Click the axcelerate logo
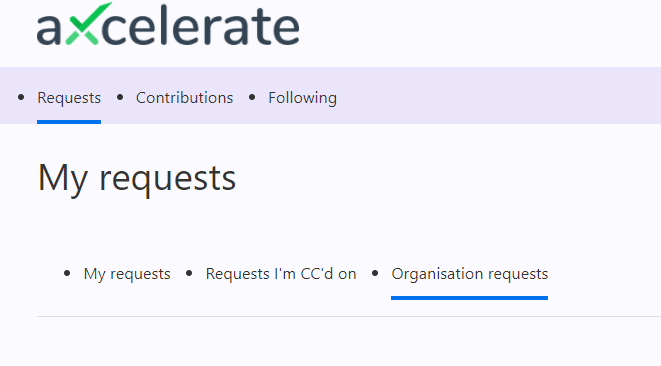 tap(168, 24)
